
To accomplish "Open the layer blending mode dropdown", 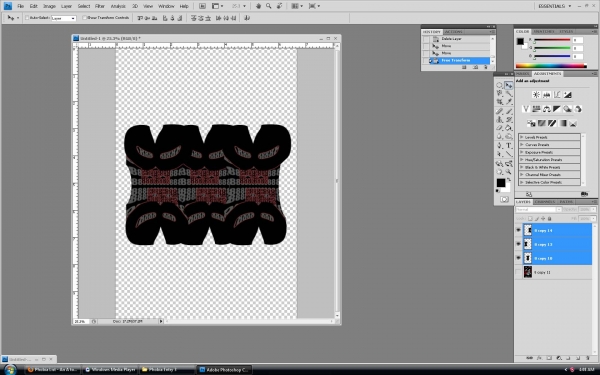I will click(x=538, y=210).
